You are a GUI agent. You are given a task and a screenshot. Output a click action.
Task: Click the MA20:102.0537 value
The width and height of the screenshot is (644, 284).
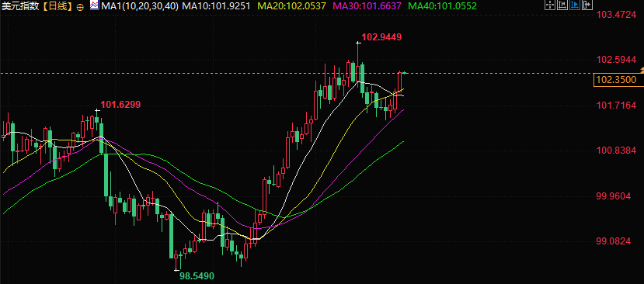click(292, 6)
